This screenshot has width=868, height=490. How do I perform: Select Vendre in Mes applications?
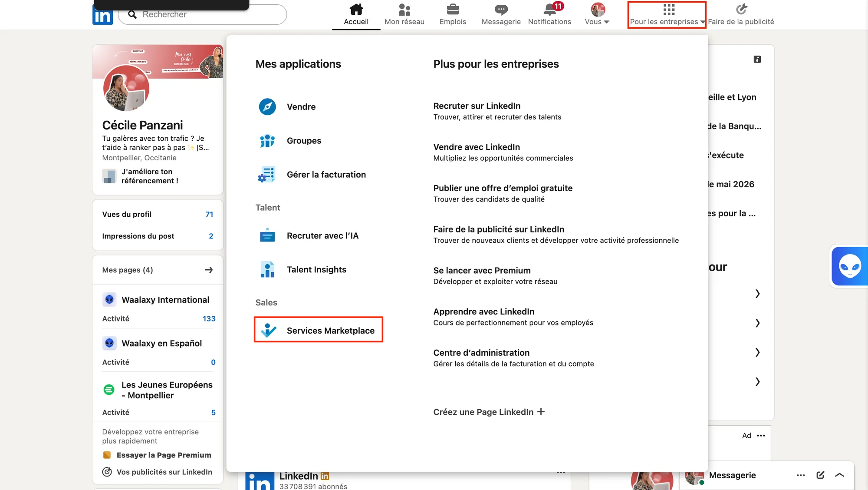[301, 107]
